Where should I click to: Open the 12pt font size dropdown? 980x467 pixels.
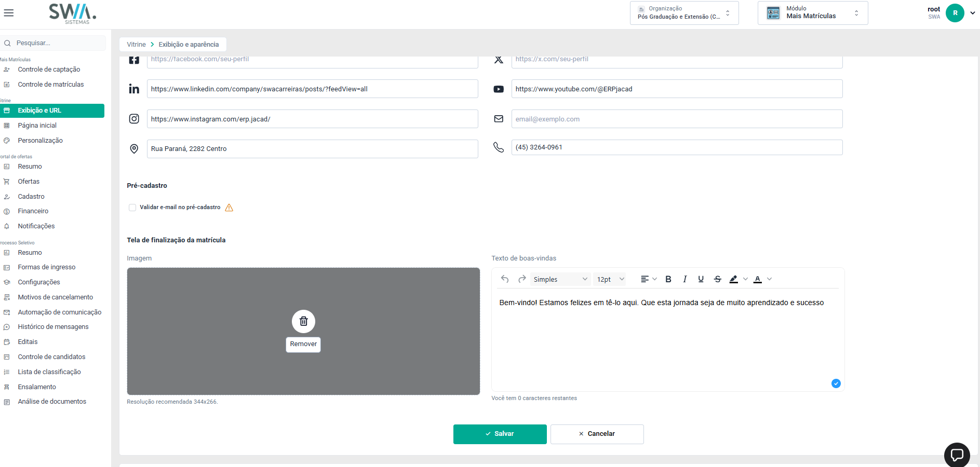pyautogui.click(x=610, y=279)
